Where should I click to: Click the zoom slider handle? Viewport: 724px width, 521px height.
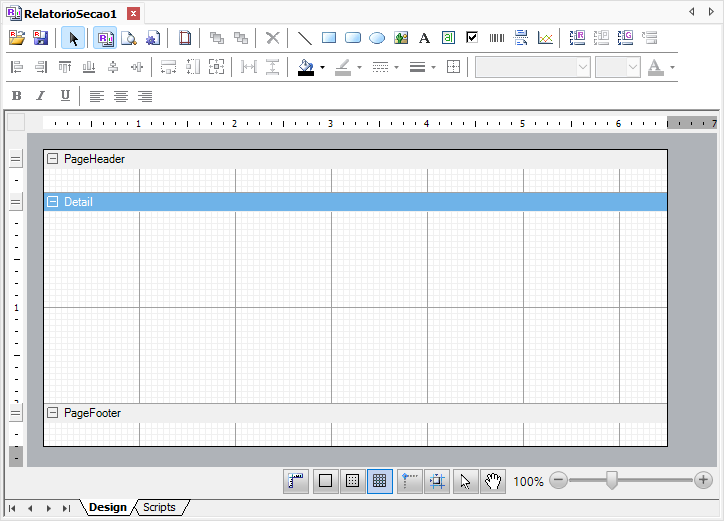[611, 481]
